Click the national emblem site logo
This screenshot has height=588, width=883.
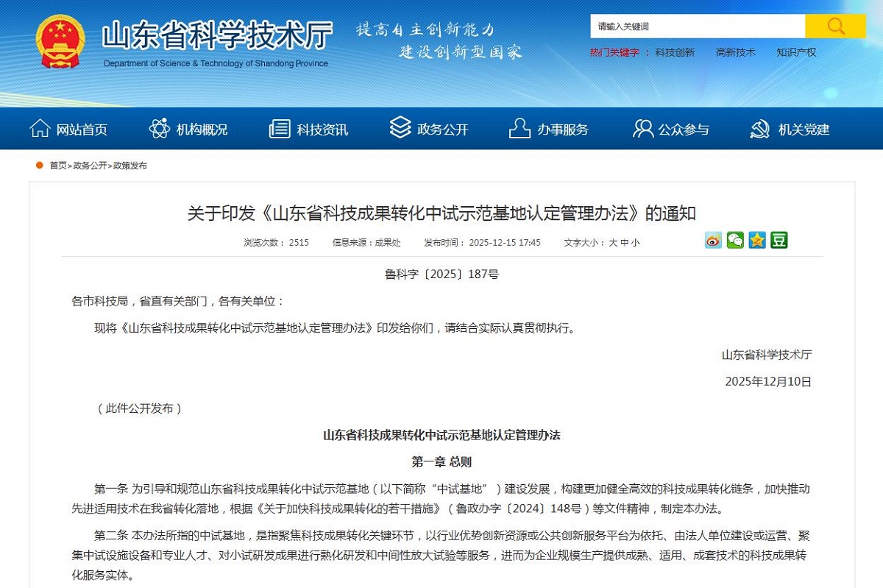[x=59, y=40]
